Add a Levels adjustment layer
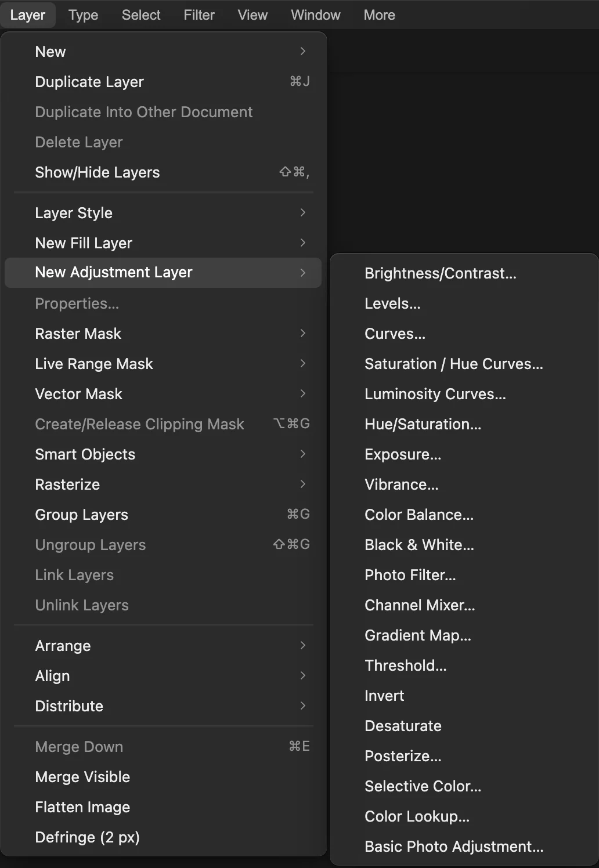 tap(464, 303)
